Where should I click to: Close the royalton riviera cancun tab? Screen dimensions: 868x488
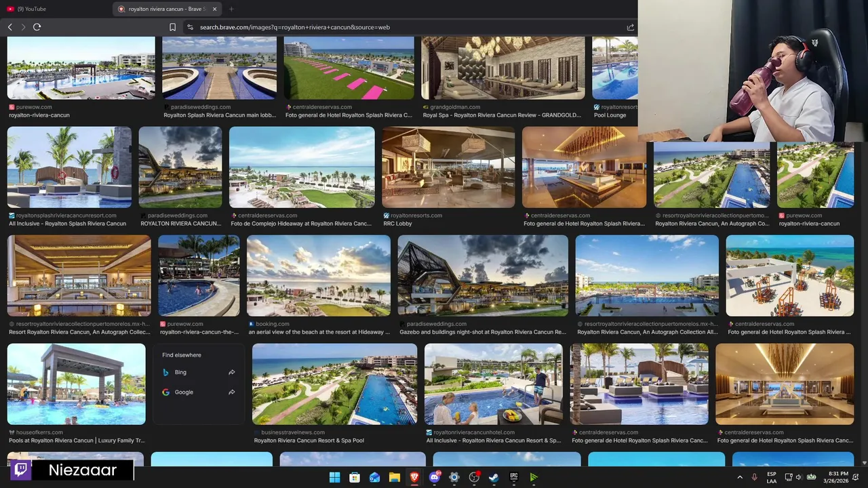pos(215,9)
